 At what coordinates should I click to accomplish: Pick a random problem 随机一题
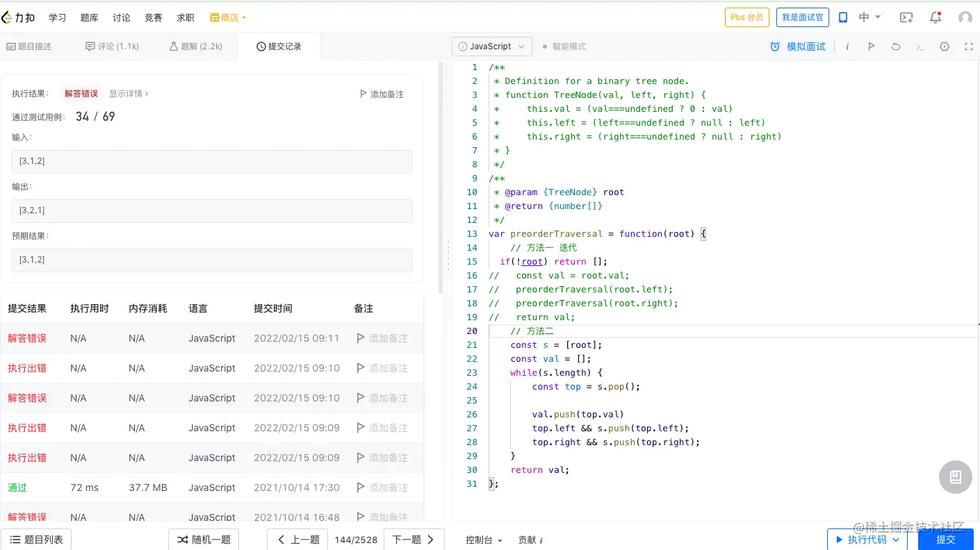204,540
